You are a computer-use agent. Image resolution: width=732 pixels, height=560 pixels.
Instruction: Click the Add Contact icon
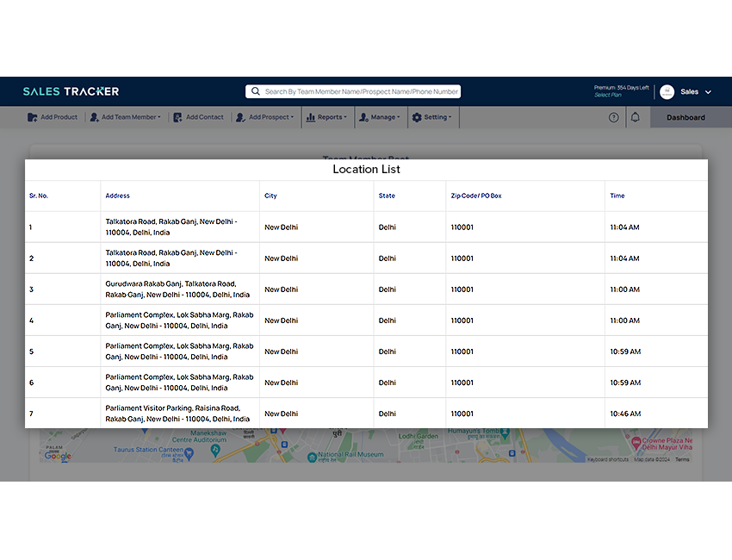coord(177,117)
